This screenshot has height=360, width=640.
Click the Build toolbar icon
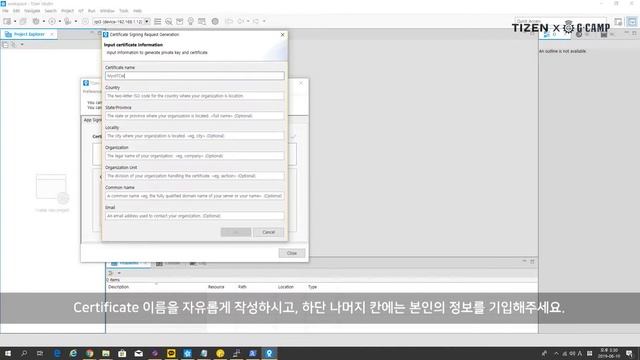point(36,21)
